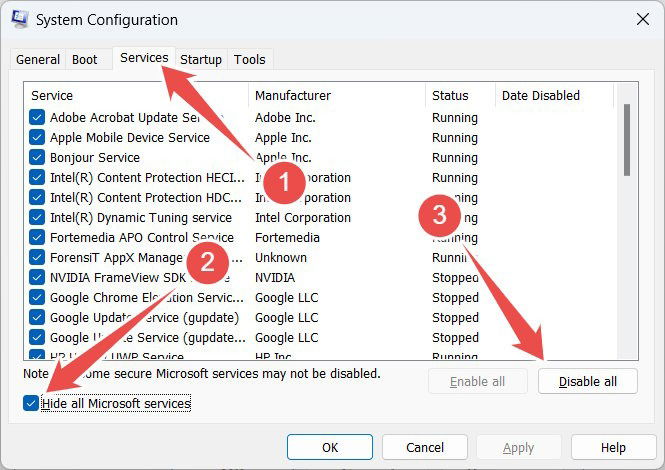
Task: Uncheck Adobe Acrobat Update Service checkbox
Action: pos(37,117)
